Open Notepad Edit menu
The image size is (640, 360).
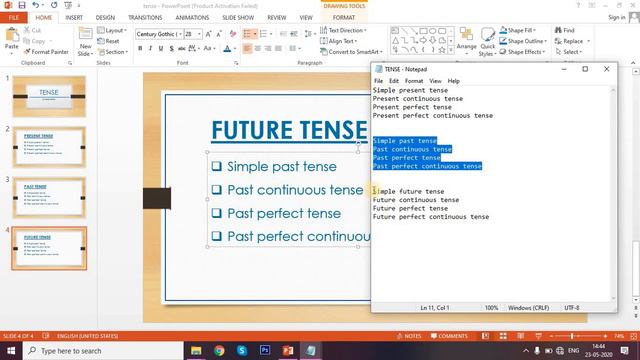tap(393, 81)
